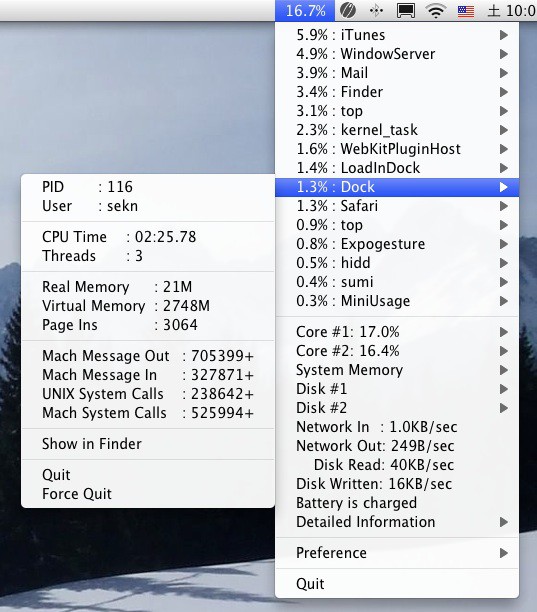Click the Virtual Memory : 2748M line

(x=148, y=306)
